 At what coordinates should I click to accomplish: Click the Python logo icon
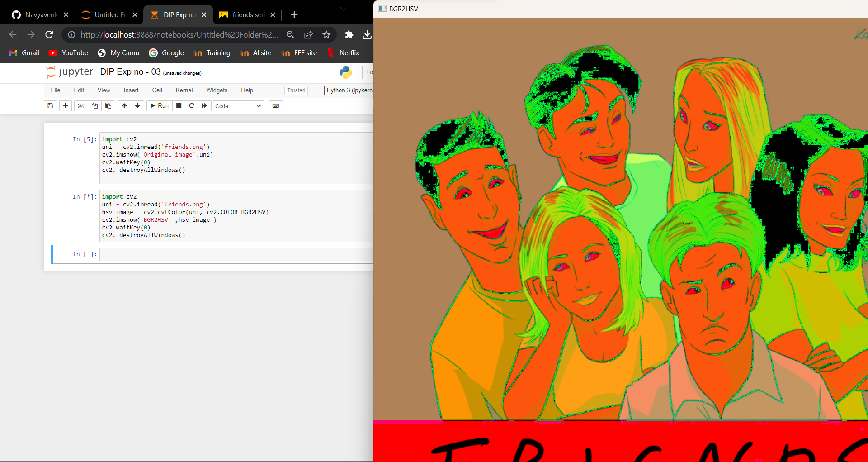(345, 72)
